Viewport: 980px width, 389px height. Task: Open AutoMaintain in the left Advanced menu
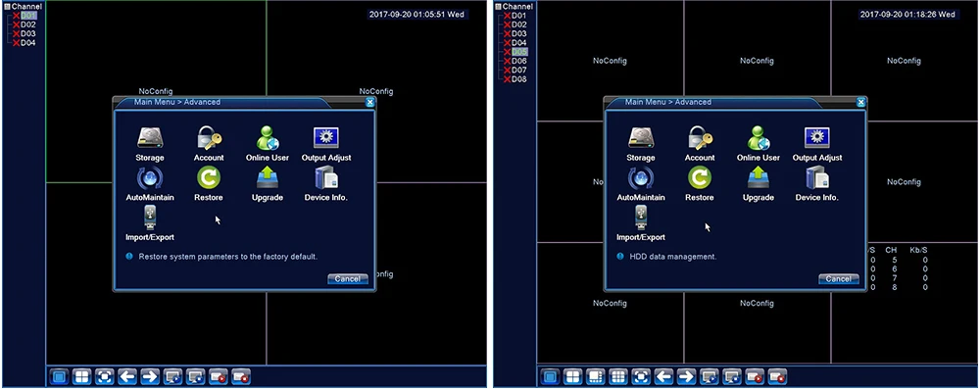[149, 184]
